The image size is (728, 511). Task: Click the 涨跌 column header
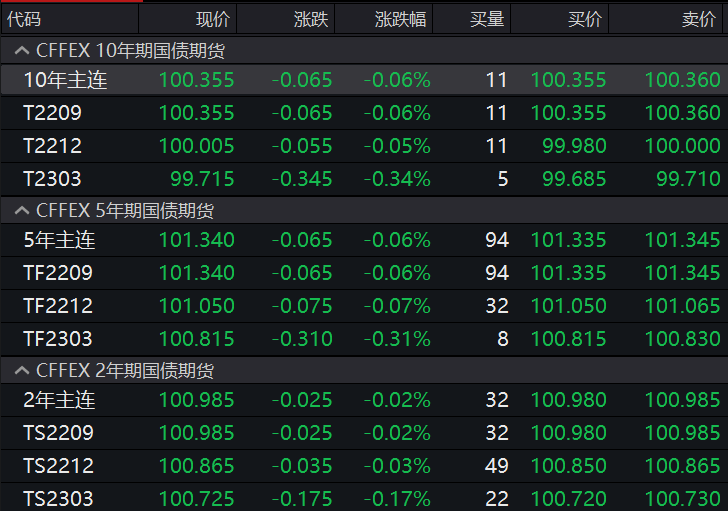[310, 19]
